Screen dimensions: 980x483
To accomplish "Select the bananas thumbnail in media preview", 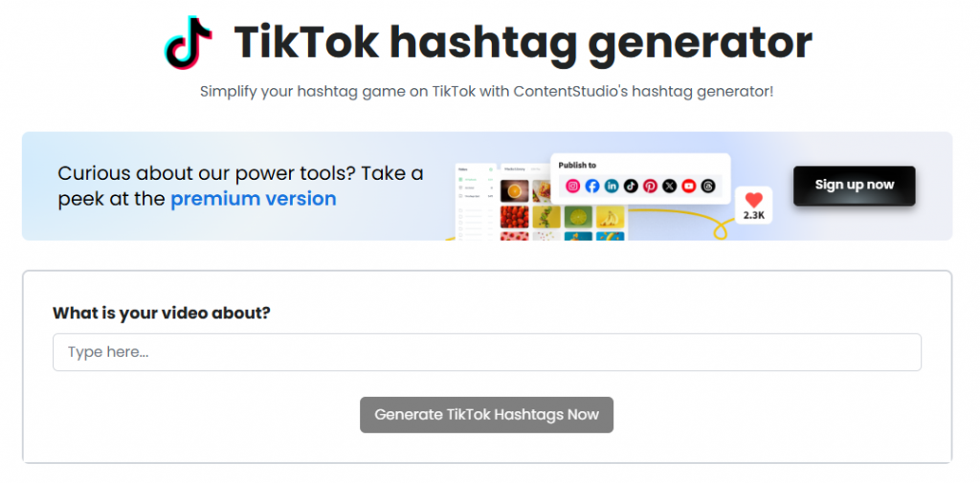I will pos(610,217).
